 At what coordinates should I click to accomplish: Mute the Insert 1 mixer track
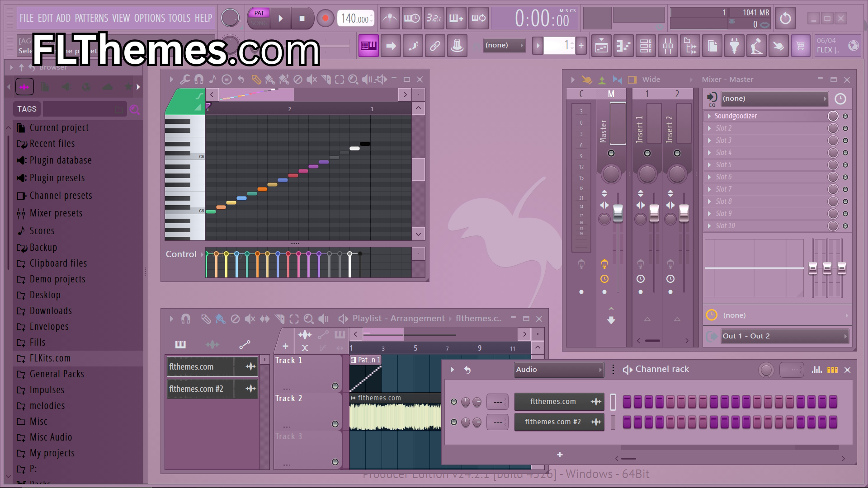click(647, 153)
